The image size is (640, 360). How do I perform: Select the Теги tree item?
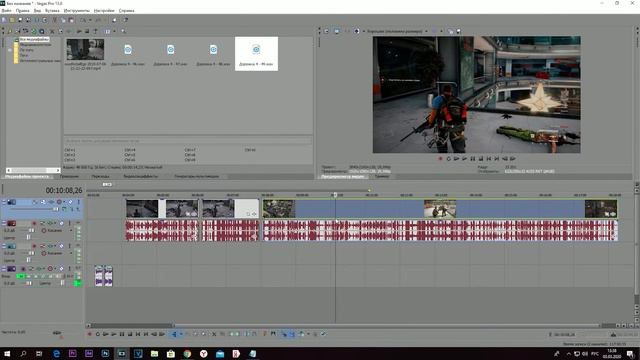(24, 55)
